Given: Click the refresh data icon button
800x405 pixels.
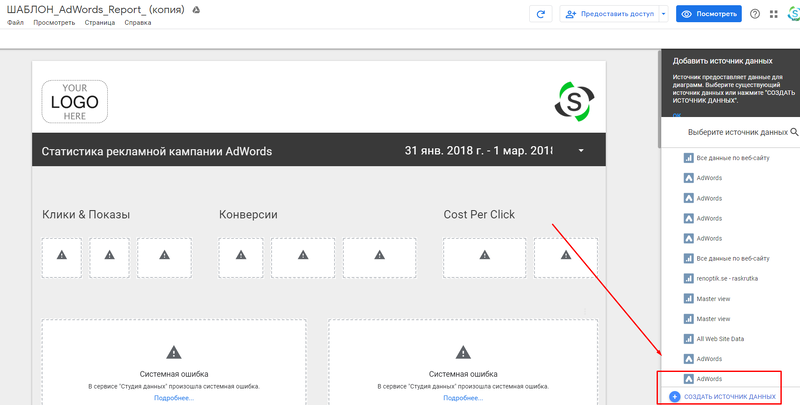Looking at the screenshot, I should tap(541, 14).
